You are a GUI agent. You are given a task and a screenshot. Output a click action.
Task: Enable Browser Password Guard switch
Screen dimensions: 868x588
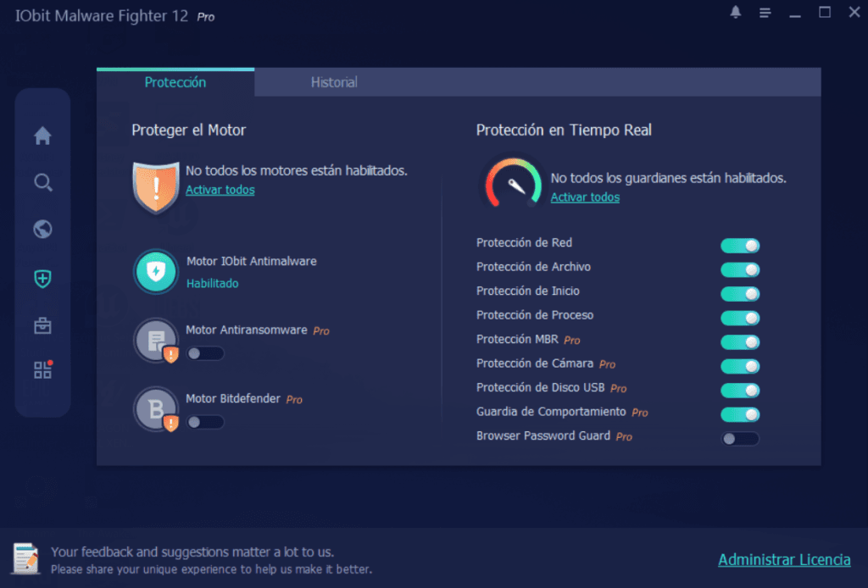[740, 439]
